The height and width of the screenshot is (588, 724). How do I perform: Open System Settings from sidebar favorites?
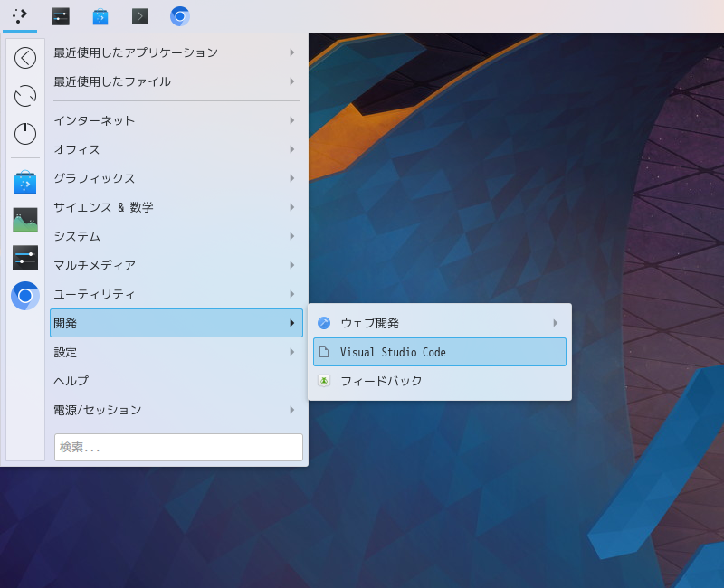(x=25, y=258)
